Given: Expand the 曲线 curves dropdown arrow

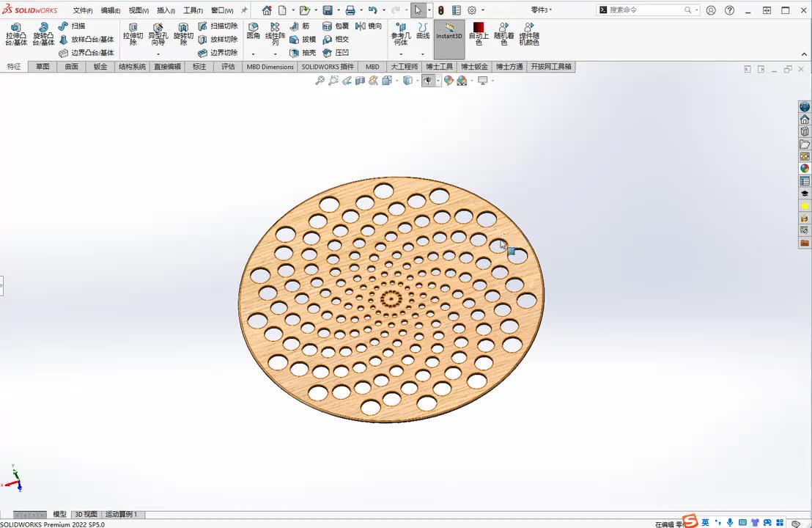Looking at the screenshot, I should 423,54.
